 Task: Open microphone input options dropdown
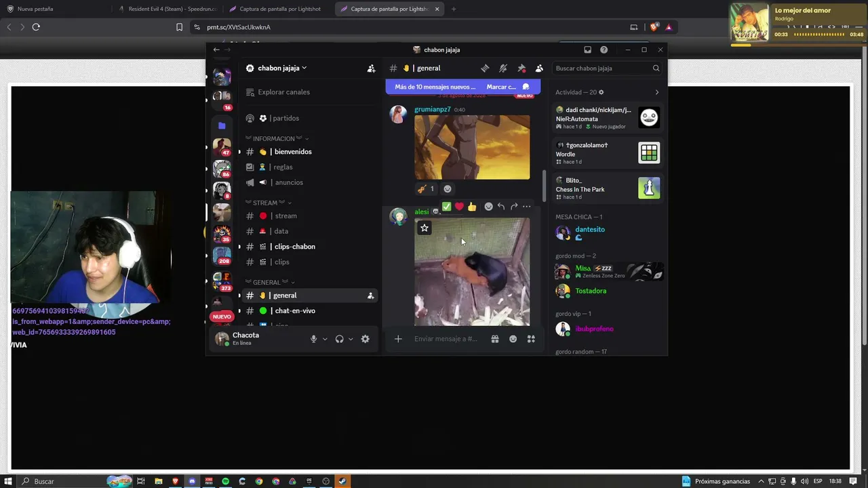click(x=325, y=339)
